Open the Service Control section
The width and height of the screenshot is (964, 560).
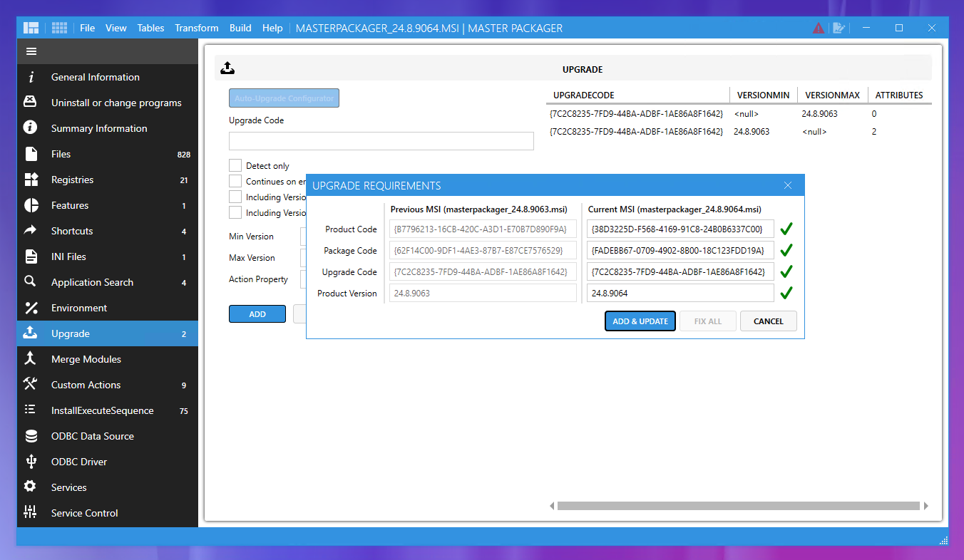pyautogui.click(x=108, y=513)
